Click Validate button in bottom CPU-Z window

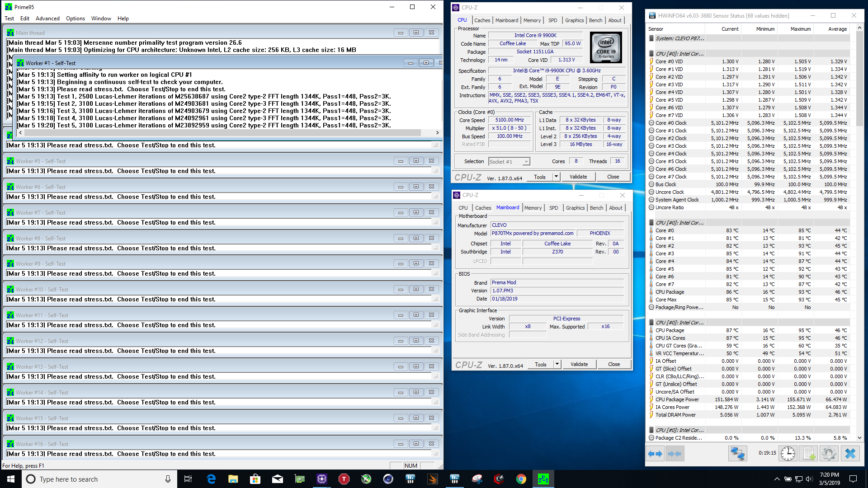coord(579,364)
